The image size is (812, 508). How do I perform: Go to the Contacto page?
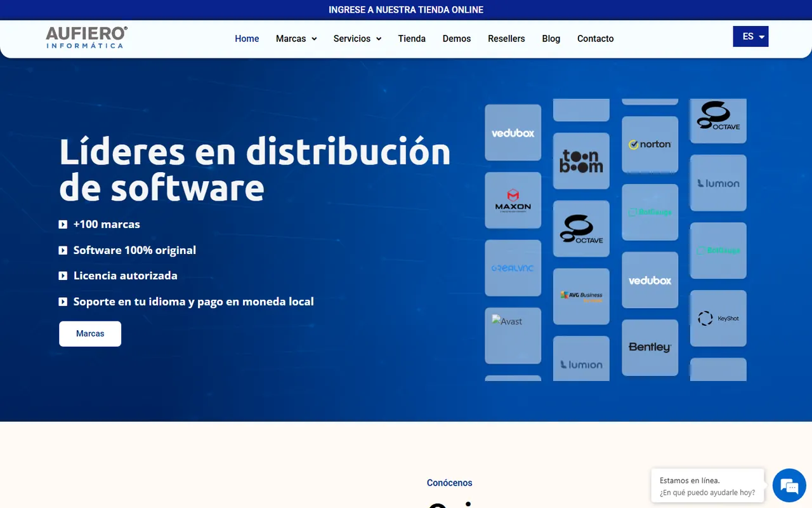pyautogui.click(x=595, y=39)
